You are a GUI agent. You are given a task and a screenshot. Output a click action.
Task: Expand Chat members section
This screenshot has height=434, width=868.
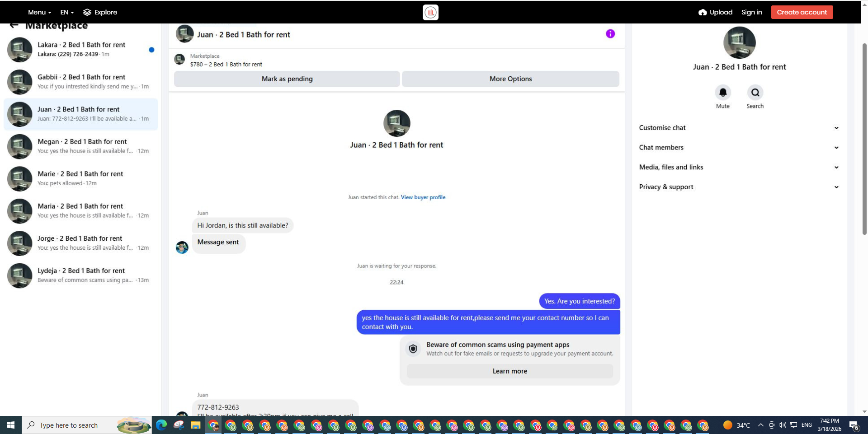tap(739, 148)
